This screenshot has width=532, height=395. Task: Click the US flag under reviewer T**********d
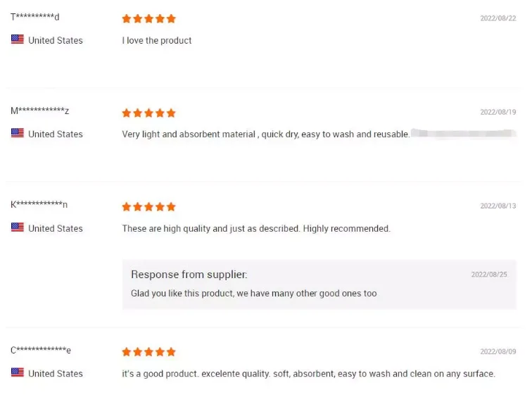(x=17, y=39)
